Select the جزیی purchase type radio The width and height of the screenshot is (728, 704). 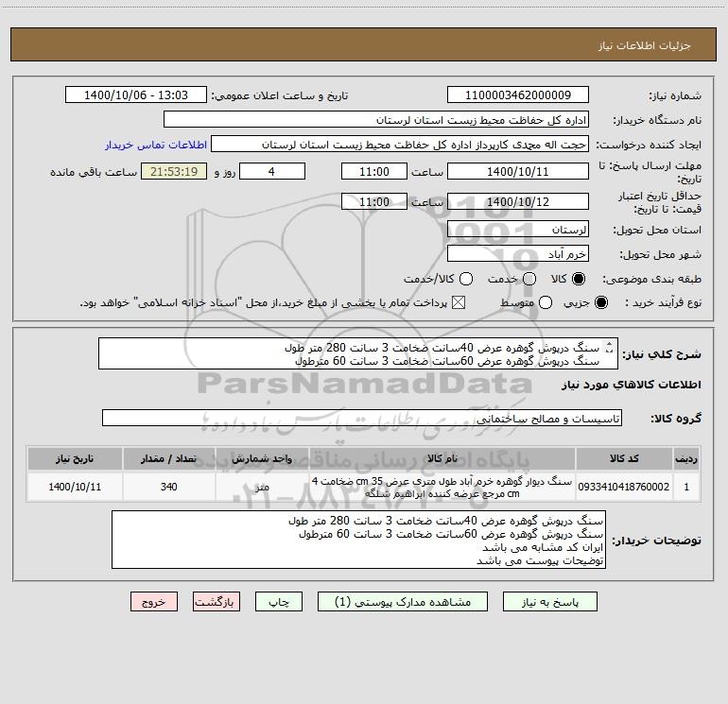[600, 302]
